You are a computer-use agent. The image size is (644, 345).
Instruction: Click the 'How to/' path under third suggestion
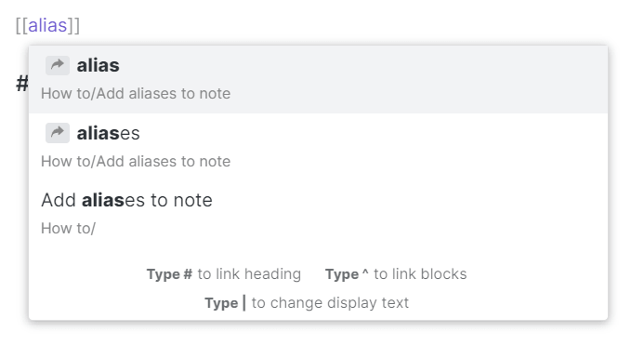68,228
